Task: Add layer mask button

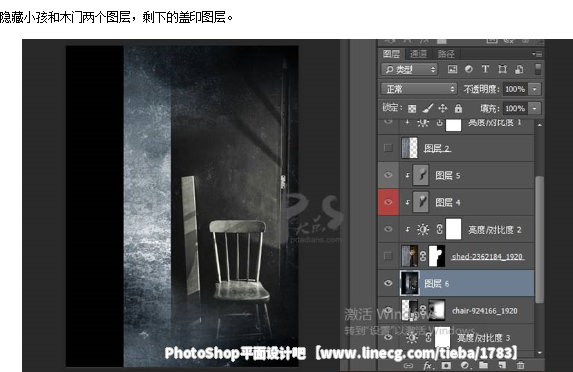Action: tap(446, 365)
